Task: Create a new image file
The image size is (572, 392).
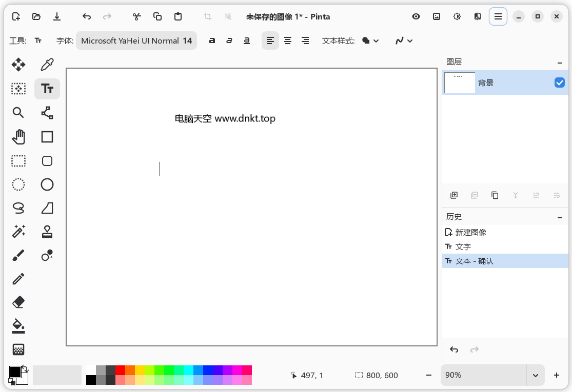Action: click(x=16, y=16)
